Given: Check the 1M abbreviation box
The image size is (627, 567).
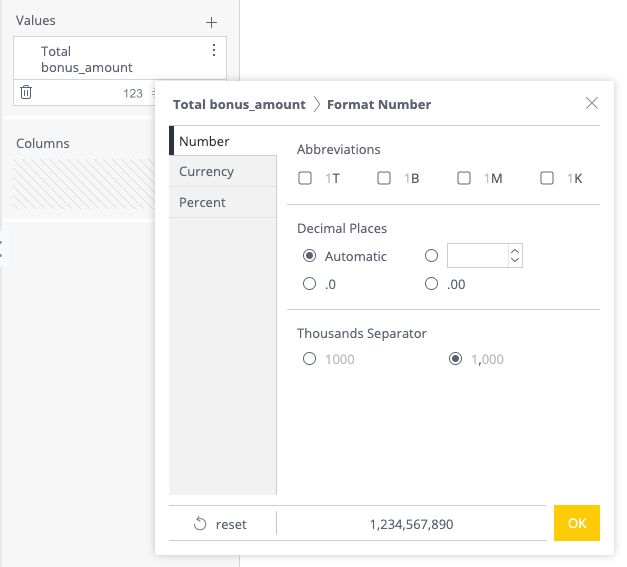Looking at the screenshot, I should click(x=464, y=179).
